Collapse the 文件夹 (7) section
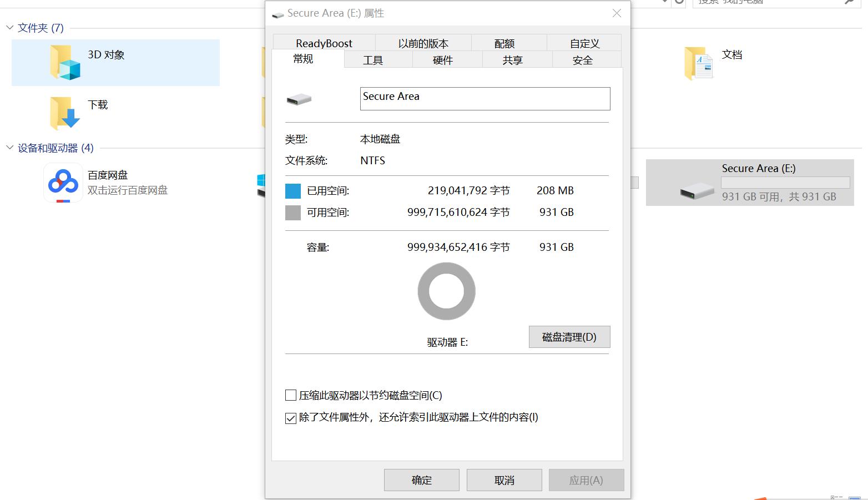This screenshot has width=868, height=500. [x=9, y=28]
